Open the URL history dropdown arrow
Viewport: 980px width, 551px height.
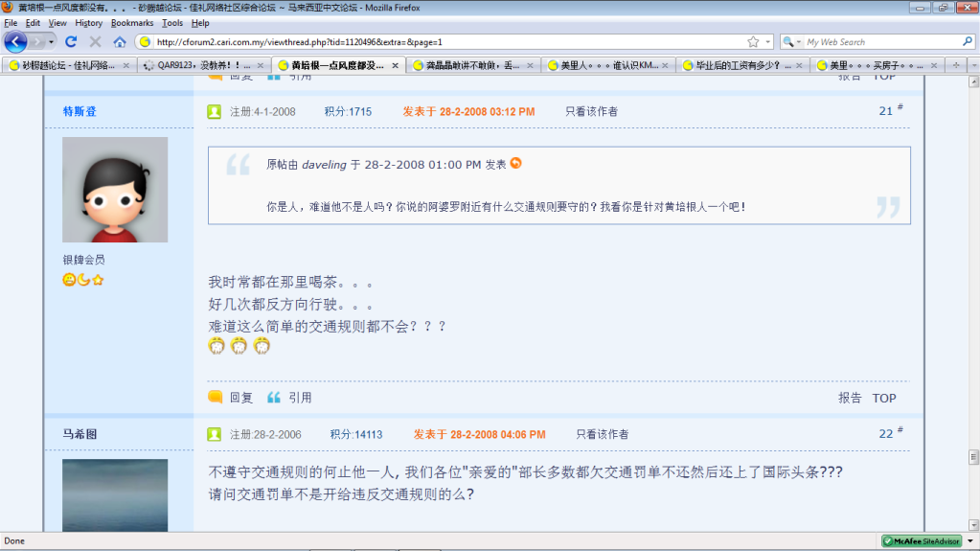766,42
